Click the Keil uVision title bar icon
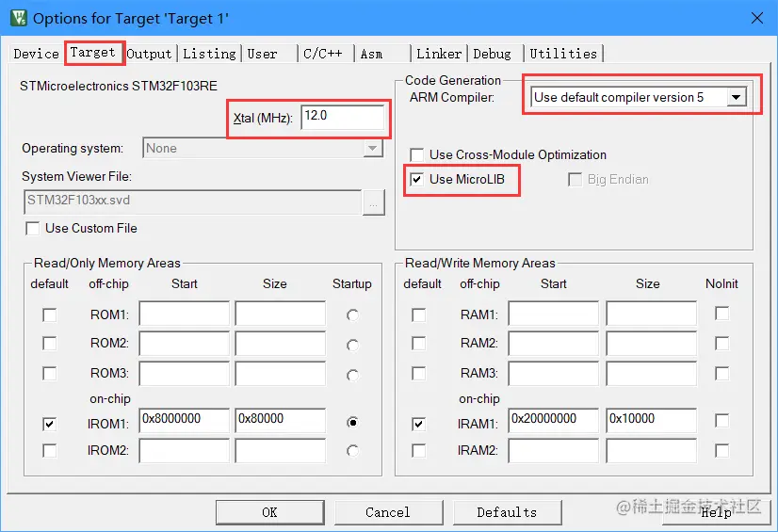Screen dimensions: 778x532 pyautogui.click(x=18, y=18)
